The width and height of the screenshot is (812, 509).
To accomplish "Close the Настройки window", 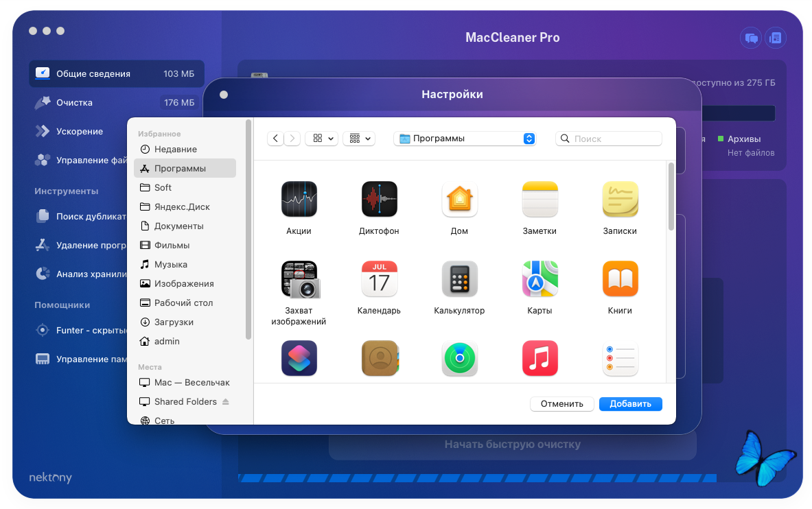I will pyautogui.click(x=224, y=95).
